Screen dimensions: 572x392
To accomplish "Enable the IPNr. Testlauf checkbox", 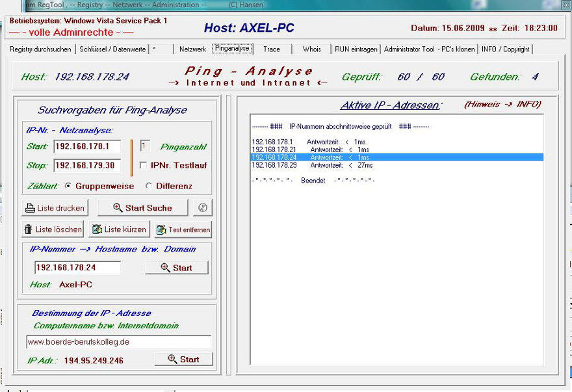I will point(143,165).
